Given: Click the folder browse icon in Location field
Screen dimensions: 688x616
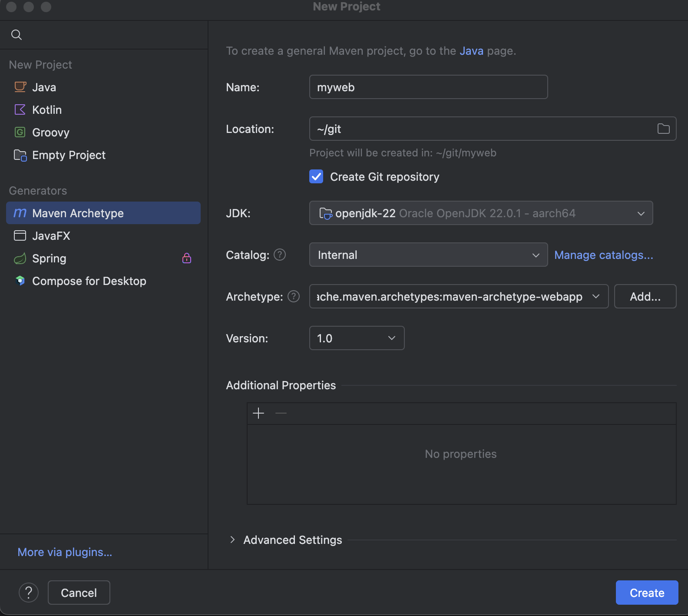Looking at the screenshot, I should (663, 129).
